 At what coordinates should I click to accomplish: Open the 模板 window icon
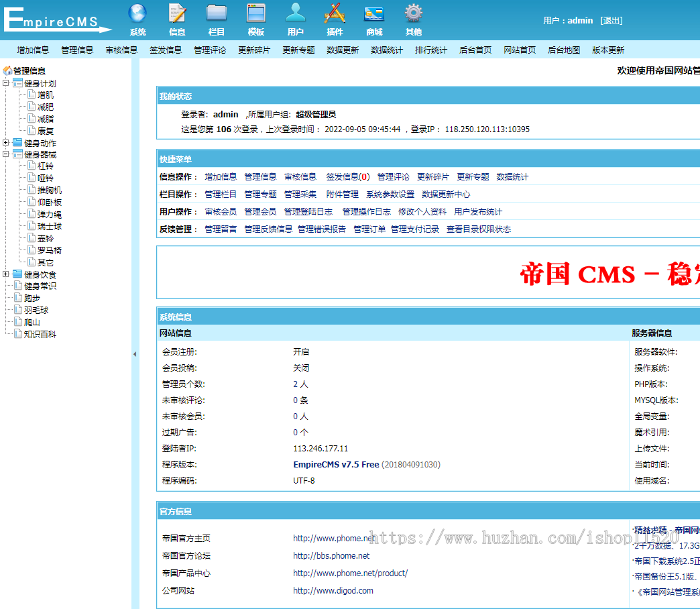pos(256,13)
